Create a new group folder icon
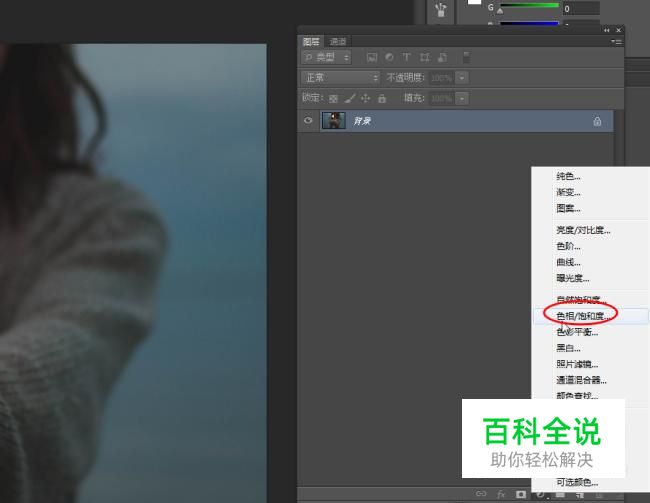Screen dimensions: 650x503 [560, 495]
